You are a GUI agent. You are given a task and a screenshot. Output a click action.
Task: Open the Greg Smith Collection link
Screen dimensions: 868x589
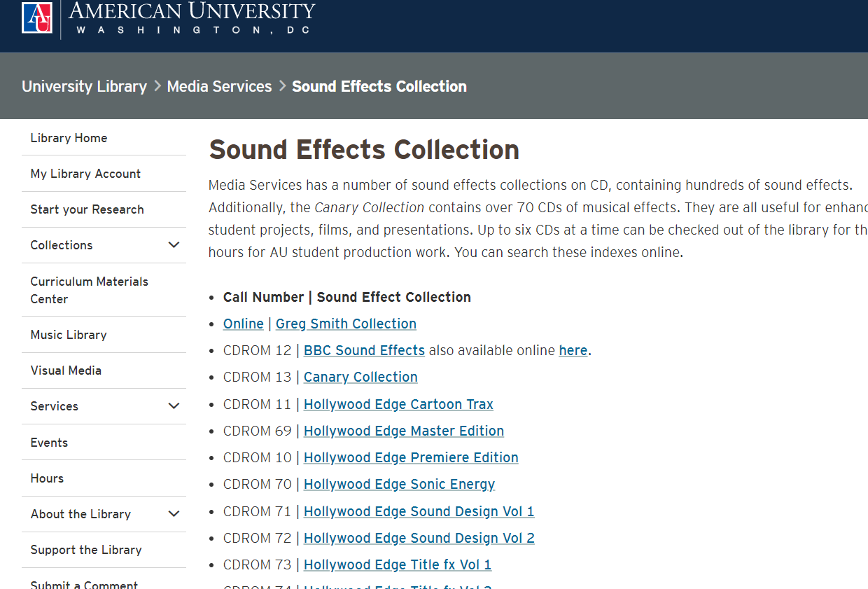click(346, 324)
